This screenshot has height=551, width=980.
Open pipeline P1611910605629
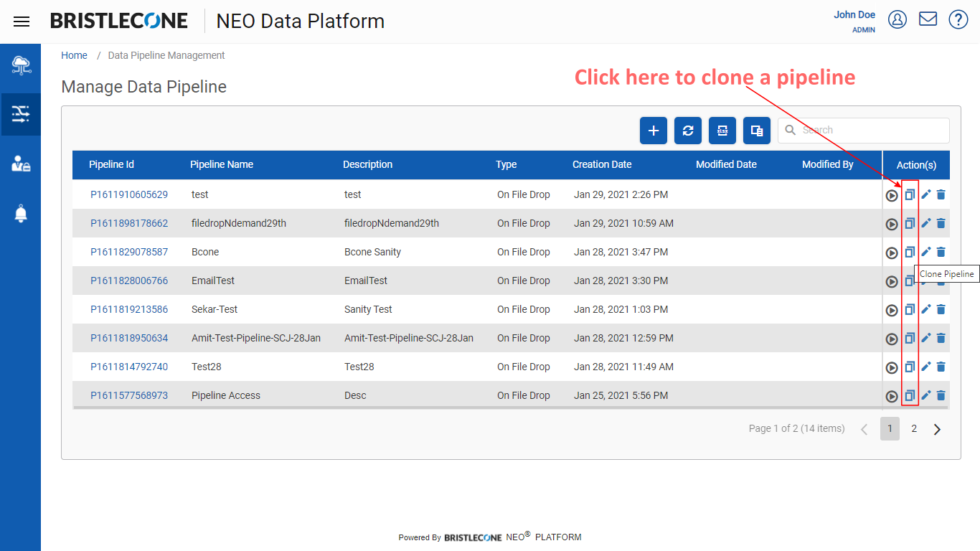click(x=129, y=194)
